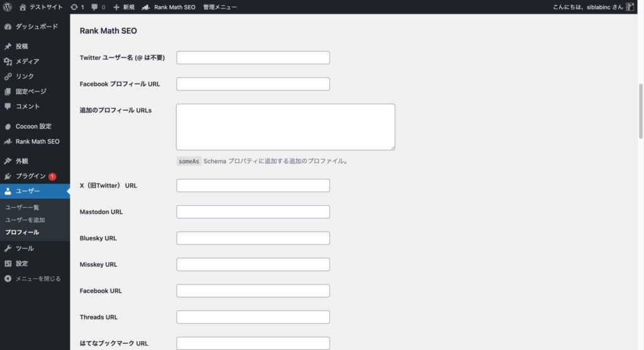
Task: Click the リンク chain icon
Action: click(8, 77)
